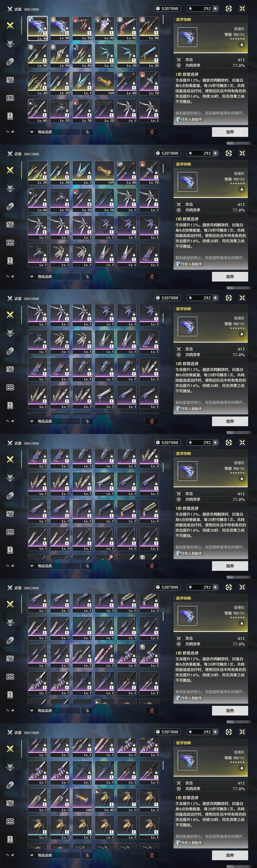
Task: Toggle sort order arrow beside 物品品质 in topmost panel
Action: pos(87,132)
